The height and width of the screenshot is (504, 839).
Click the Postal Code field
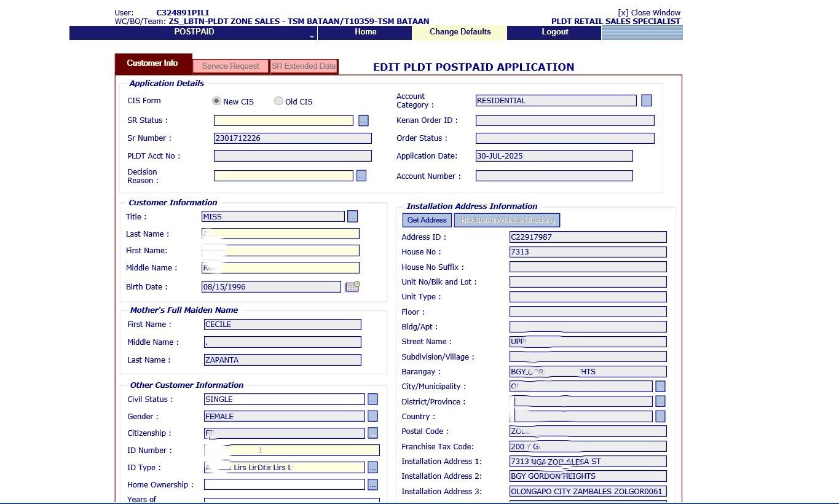click(x=588, y=431)
